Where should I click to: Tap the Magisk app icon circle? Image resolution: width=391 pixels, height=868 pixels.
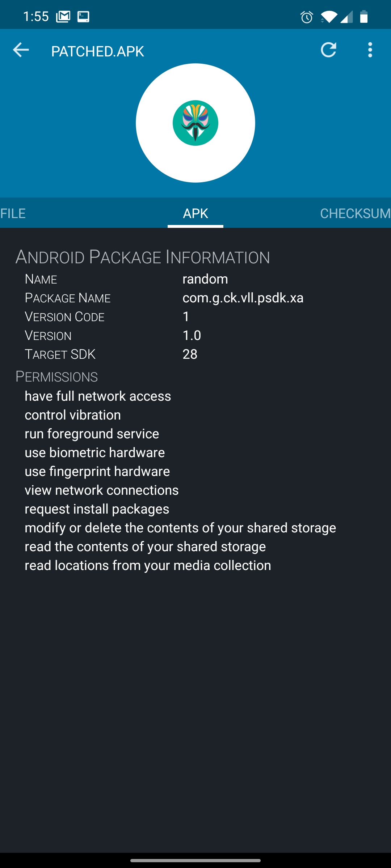(195, 123)
